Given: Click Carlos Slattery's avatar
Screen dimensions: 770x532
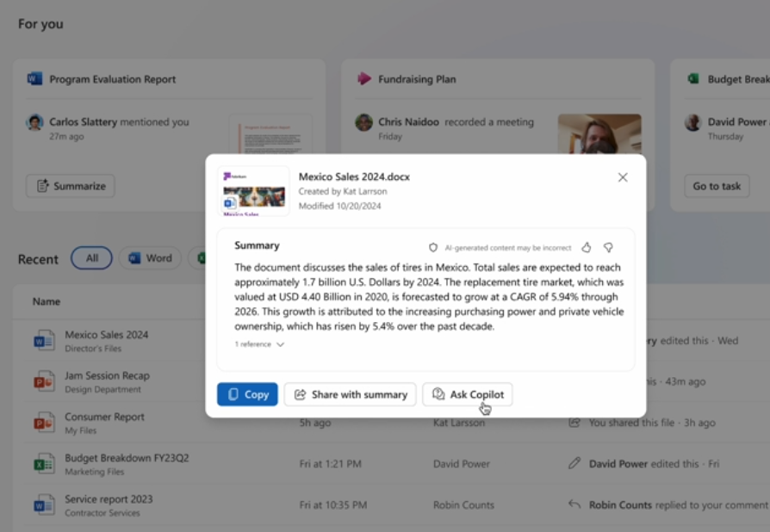Looking at the screenshot, I should coord(34,122).
